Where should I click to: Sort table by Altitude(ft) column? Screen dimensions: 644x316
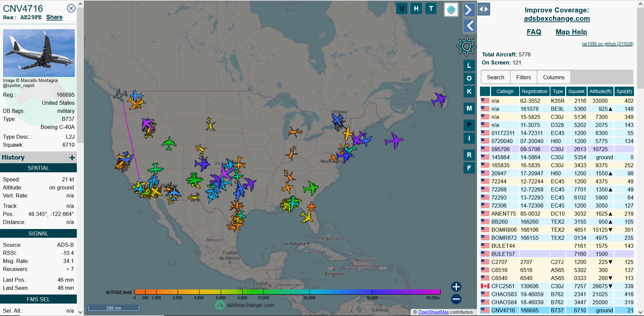601,91
